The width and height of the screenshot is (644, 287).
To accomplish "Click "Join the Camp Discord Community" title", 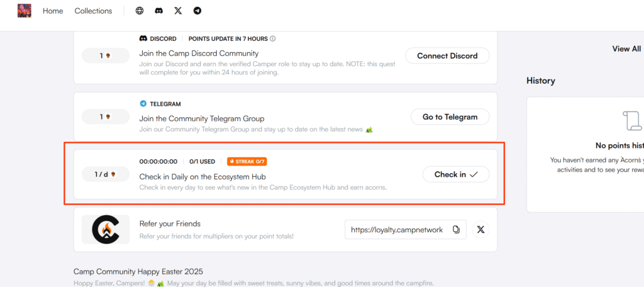I will 199,53.
